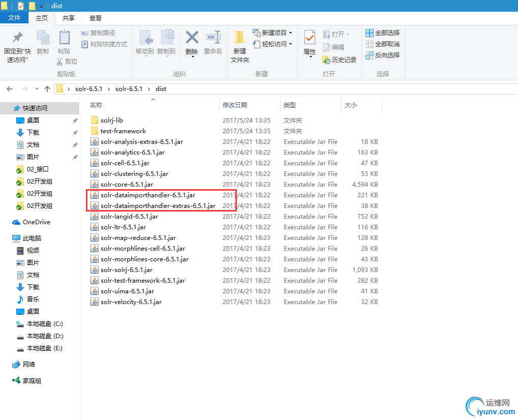Sort by Type (类型) column header

(289, 105)
